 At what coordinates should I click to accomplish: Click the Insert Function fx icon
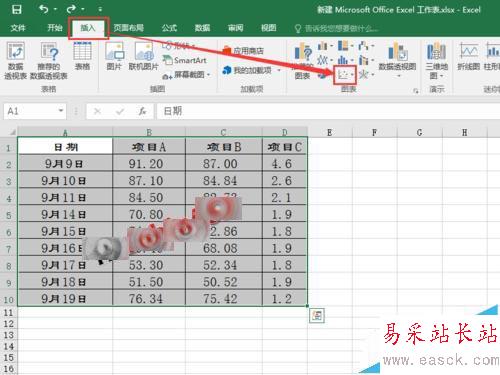142,111
